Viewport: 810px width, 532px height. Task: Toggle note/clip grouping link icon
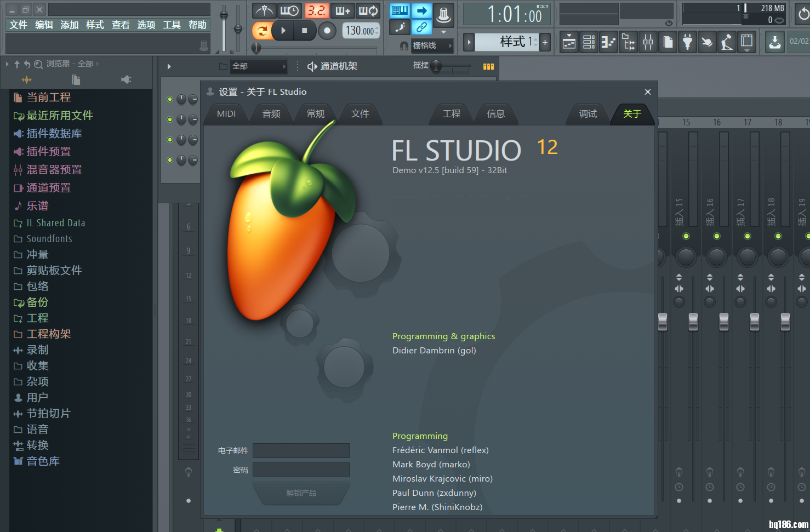click(421, 27)
